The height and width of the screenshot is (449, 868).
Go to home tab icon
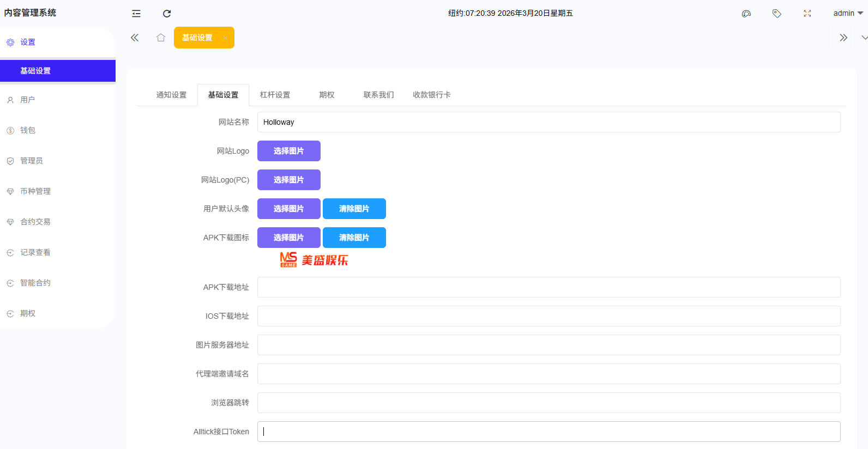click(161, 38)
